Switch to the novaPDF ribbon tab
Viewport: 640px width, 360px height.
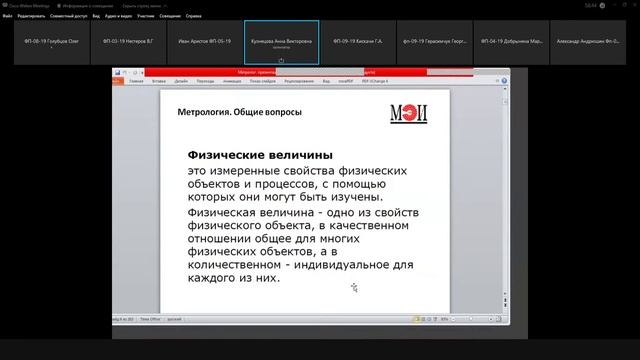click(346, 81)
